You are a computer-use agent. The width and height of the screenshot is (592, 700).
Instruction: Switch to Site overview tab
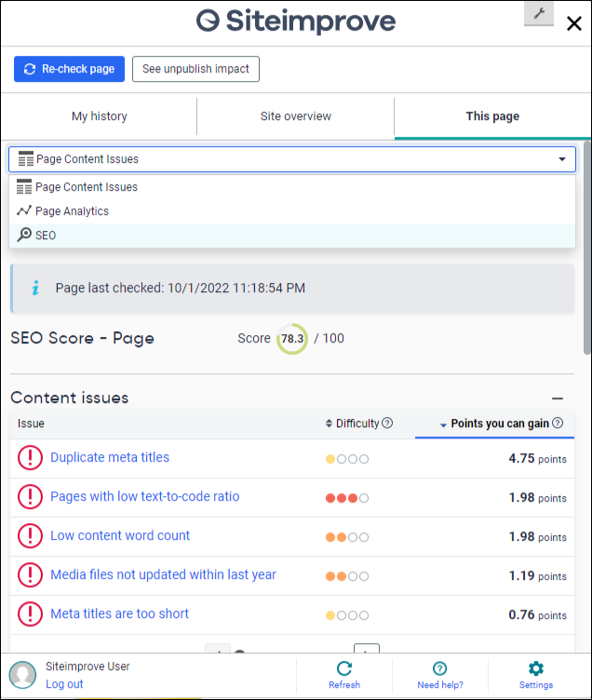tap(296, 116)
